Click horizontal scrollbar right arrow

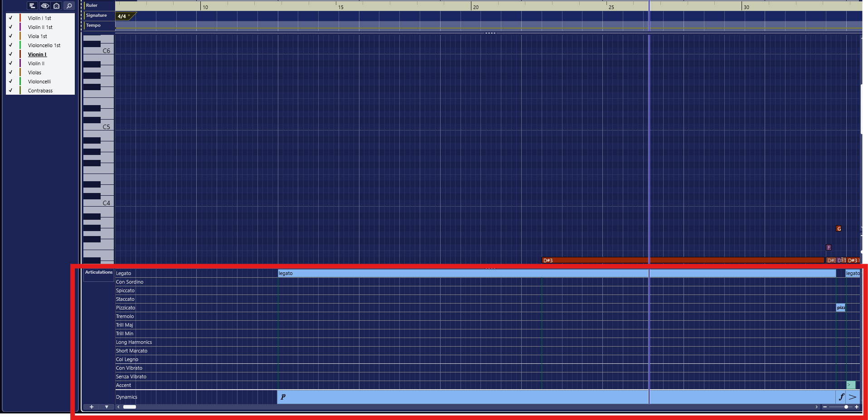[x=817, y=407]
